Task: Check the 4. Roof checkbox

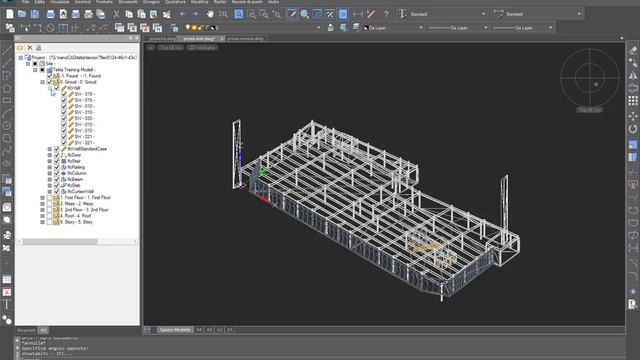Action: (49, 216)
